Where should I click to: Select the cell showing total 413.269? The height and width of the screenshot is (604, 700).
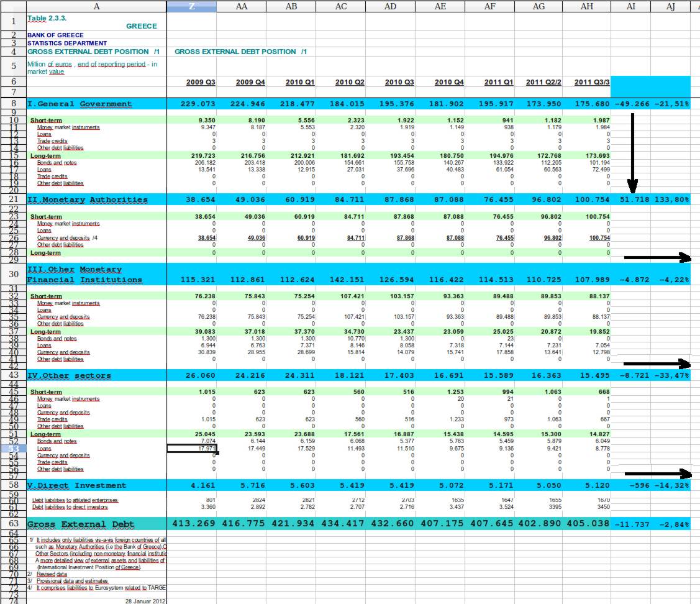point(191,524)
